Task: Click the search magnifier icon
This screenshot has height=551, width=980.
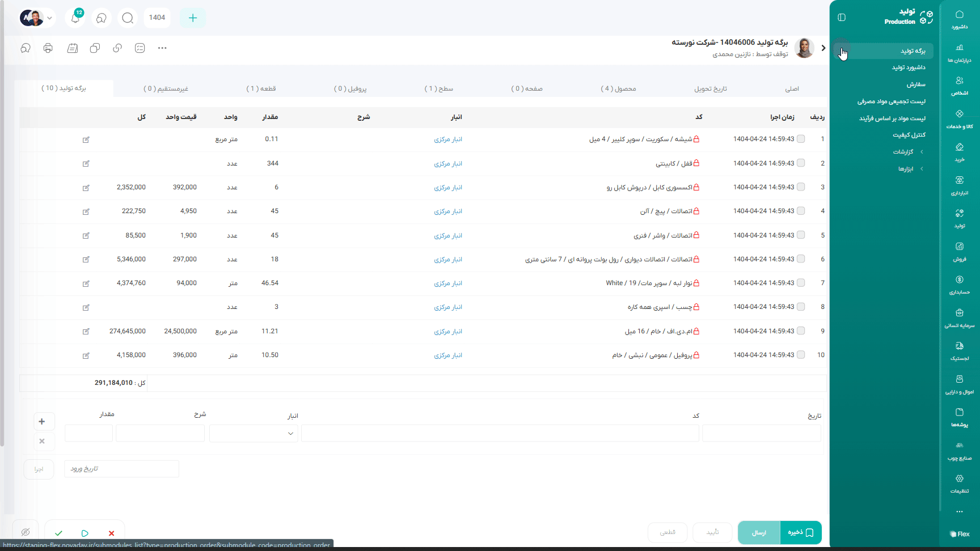Action: coord(128,18)
